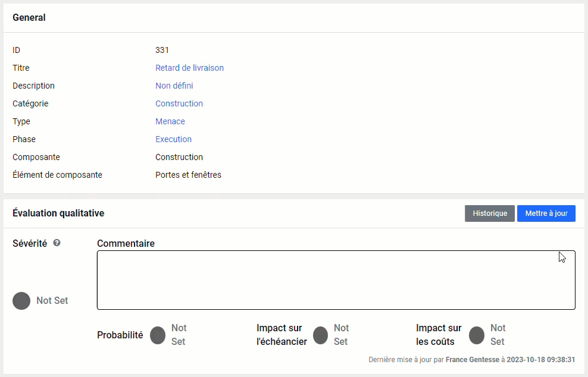Click the Menace type link
Screen dimensions: 588x377
[x=170, y=121]
